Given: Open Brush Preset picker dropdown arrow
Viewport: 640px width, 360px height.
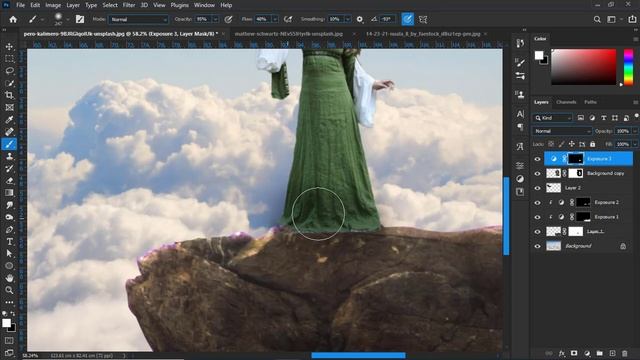Looking at the screenshot, I should (x=67, y=19).
